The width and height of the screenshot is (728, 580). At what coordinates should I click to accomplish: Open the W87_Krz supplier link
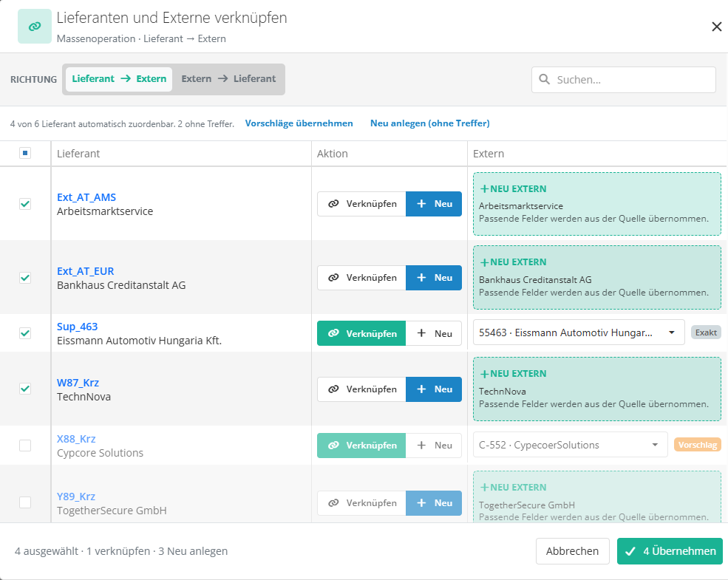point(78,383)
